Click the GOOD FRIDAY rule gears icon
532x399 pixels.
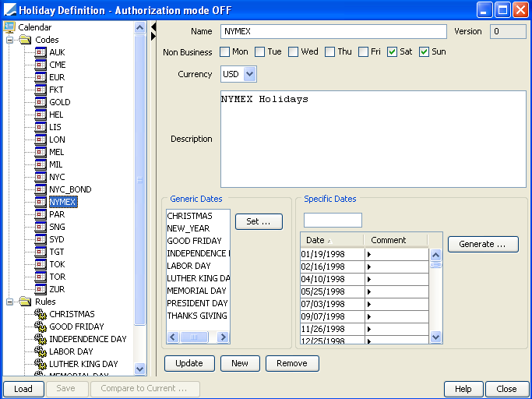tap(41, 327)
